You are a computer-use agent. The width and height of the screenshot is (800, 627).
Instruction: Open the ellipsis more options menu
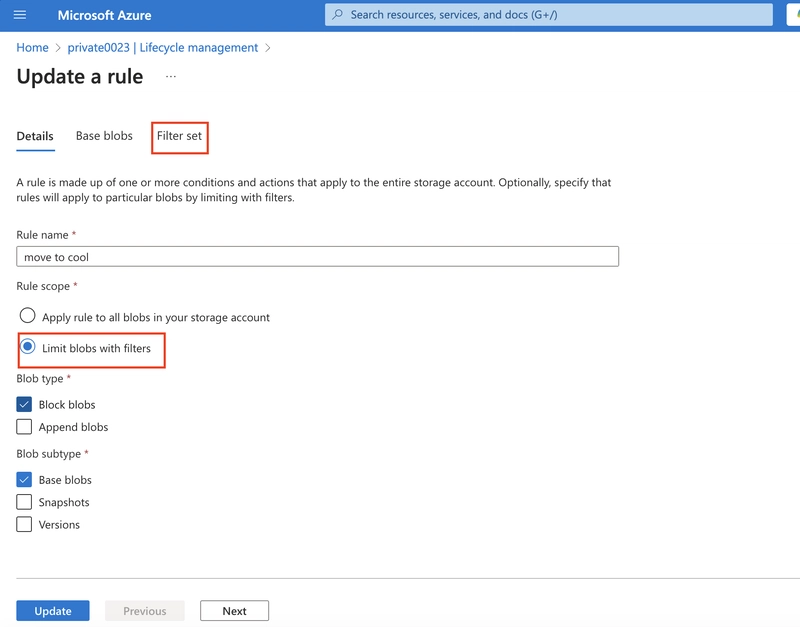pos(171,77)
